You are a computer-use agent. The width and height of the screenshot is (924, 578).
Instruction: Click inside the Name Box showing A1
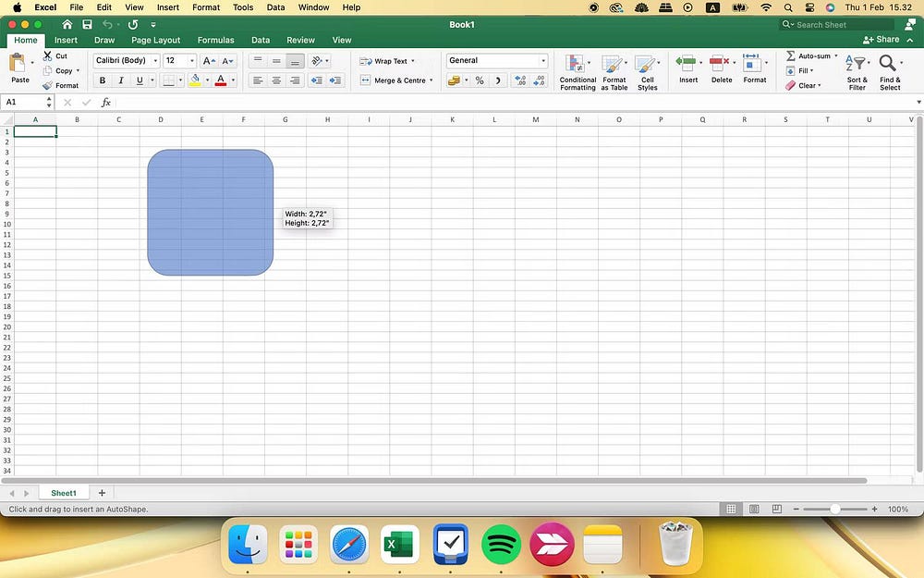point(23,102)
